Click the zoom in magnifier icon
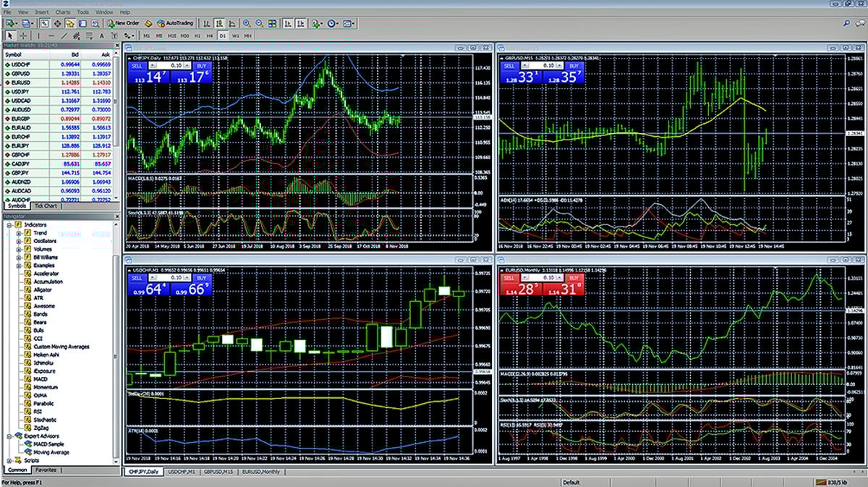Viewport: 868px width, 487px height. [x=247, y=23]
